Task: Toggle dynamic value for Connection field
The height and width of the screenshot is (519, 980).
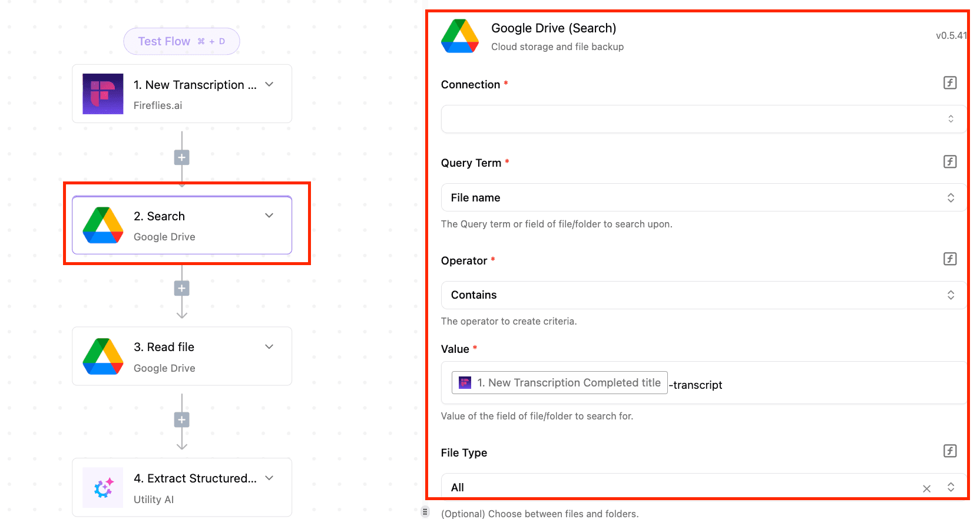Action: tap(950, 82)
